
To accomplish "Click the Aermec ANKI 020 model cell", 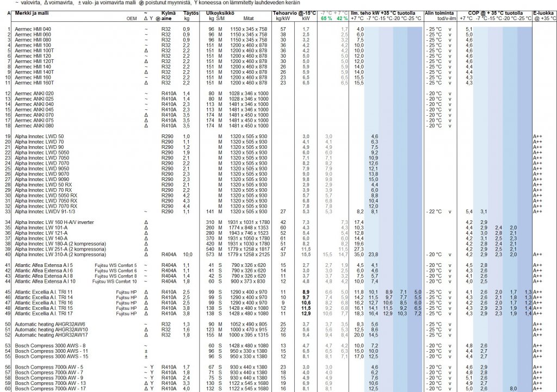I will coord(34,94).
